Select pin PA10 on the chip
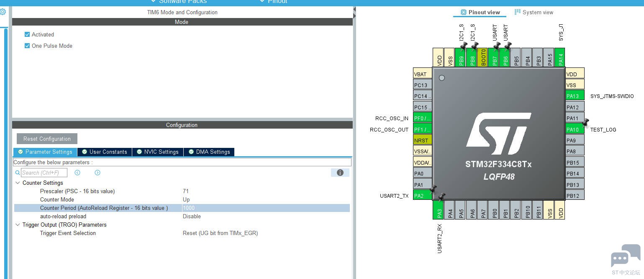Viewport: 644px width, 279px height. tap(575, 129)
